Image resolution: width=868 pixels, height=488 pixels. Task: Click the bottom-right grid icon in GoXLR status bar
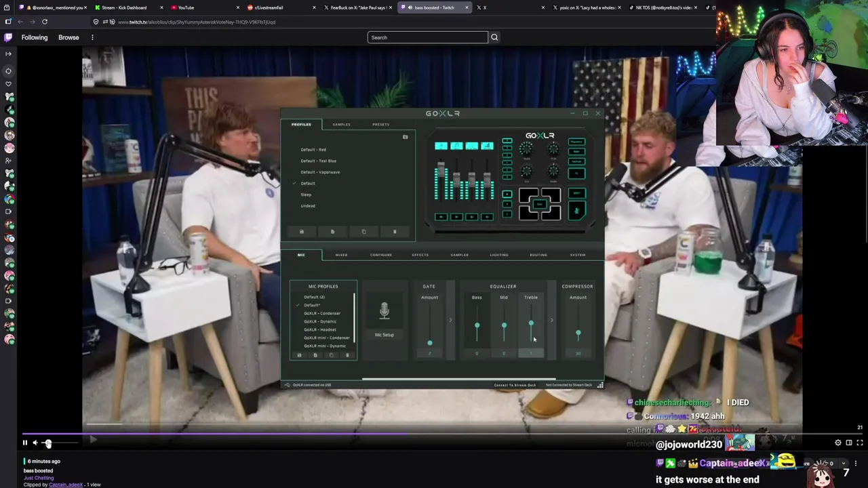[599, 385]
